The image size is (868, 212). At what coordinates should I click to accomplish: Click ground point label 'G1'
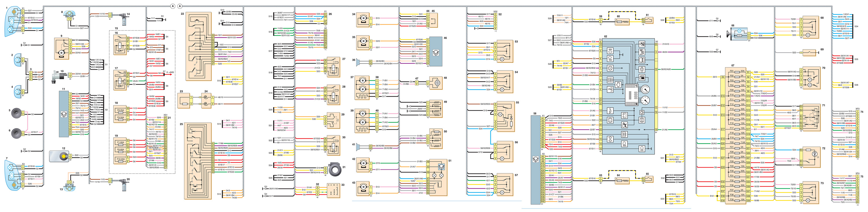pos(24,43)
